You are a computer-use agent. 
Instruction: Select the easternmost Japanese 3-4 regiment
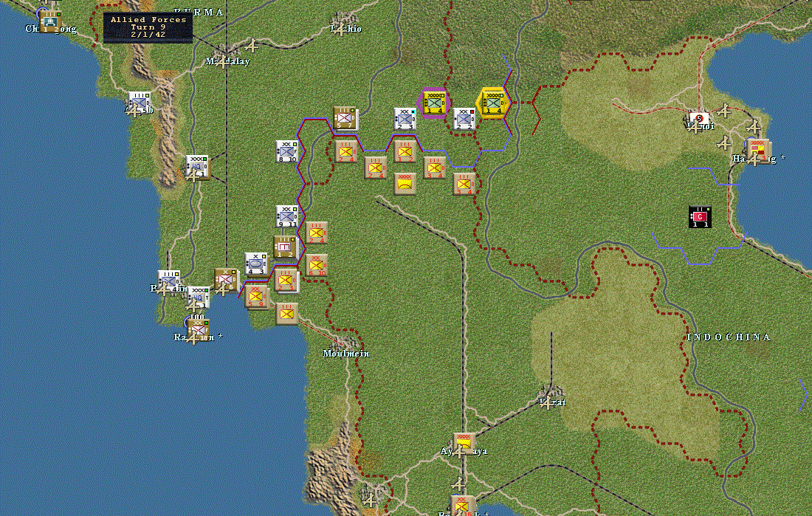pos(464,184)
